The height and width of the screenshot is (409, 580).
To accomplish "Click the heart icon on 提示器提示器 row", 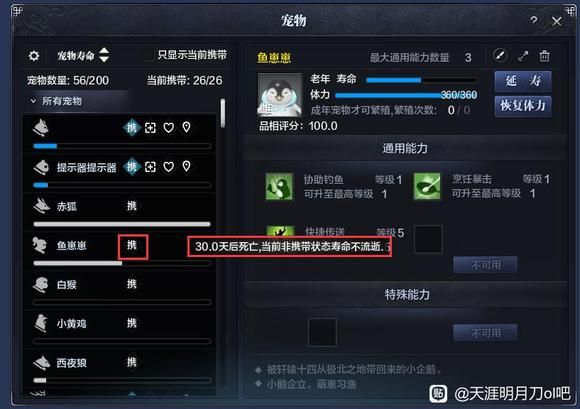I will pyautogui.click(x=169, y=167).
